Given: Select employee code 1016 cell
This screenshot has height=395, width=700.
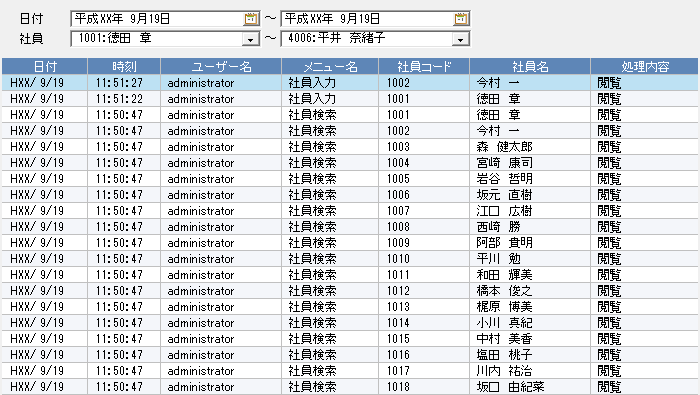Looking at the screenshot, I should pyautogui.click(x=424, y=355).
